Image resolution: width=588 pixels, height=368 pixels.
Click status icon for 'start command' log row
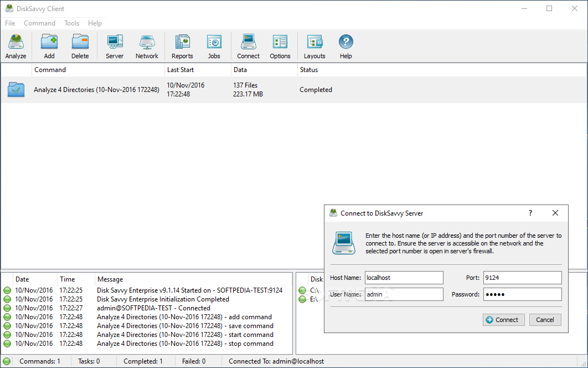click(x=7, y=335)
